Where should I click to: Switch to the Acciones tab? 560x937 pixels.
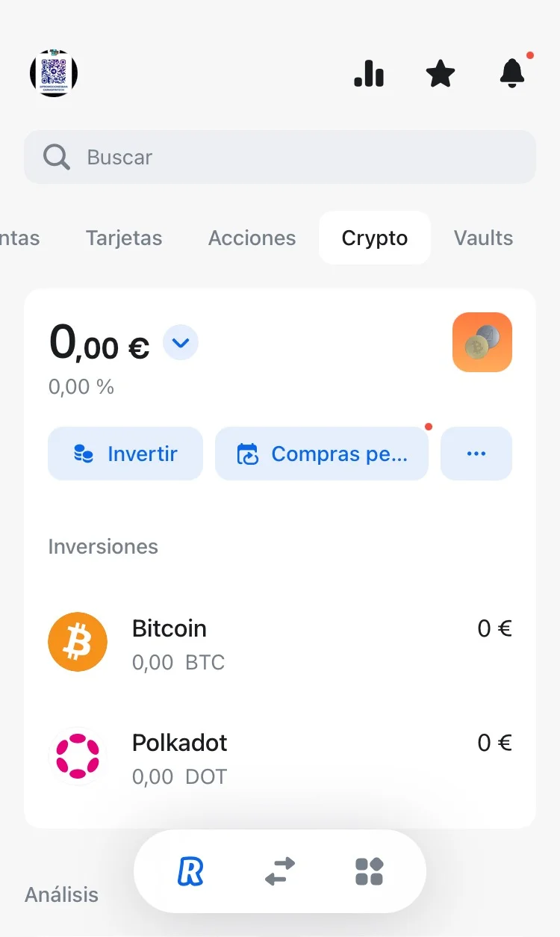click(252, 238)
